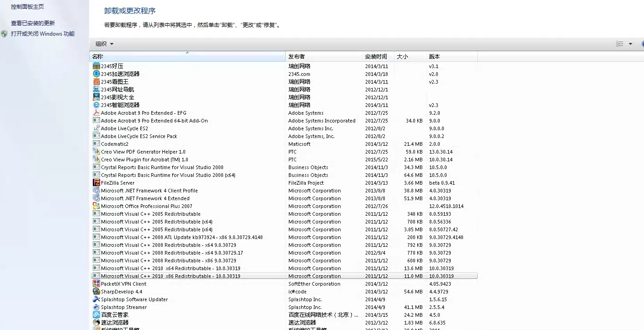Select Adobe Acrobat 9 Pro Extended 64-bit Add-On row

(x=283, y=121)
